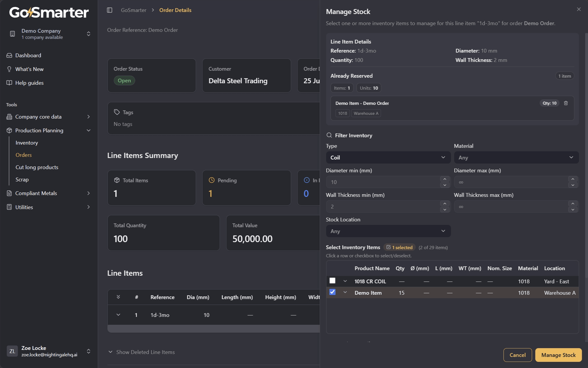588x368 pixels.
Task: Collapse the Production Planning menu
Action: point(88,131)
